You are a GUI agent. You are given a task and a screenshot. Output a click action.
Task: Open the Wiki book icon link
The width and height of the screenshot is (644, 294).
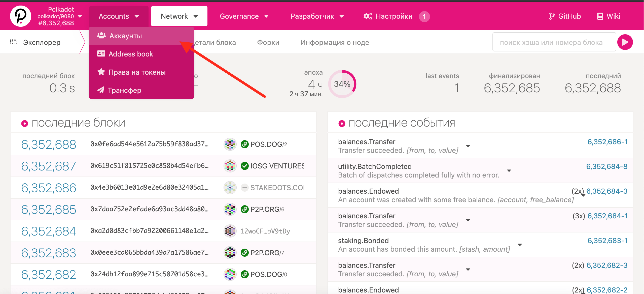pos(600,16)
